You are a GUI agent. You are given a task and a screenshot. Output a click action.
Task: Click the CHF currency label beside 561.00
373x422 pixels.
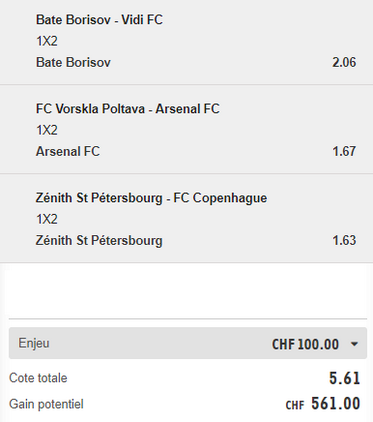tap(295, 405)
